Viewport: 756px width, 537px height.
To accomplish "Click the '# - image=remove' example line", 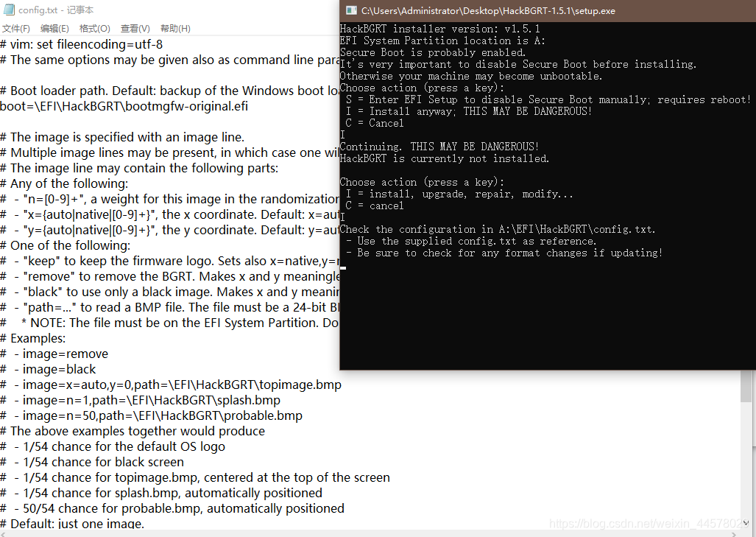I will click(54, 354).
